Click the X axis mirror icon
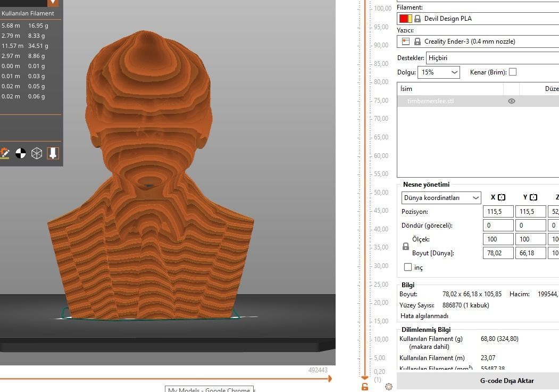 pyautogui.click(x=502, y=197)
